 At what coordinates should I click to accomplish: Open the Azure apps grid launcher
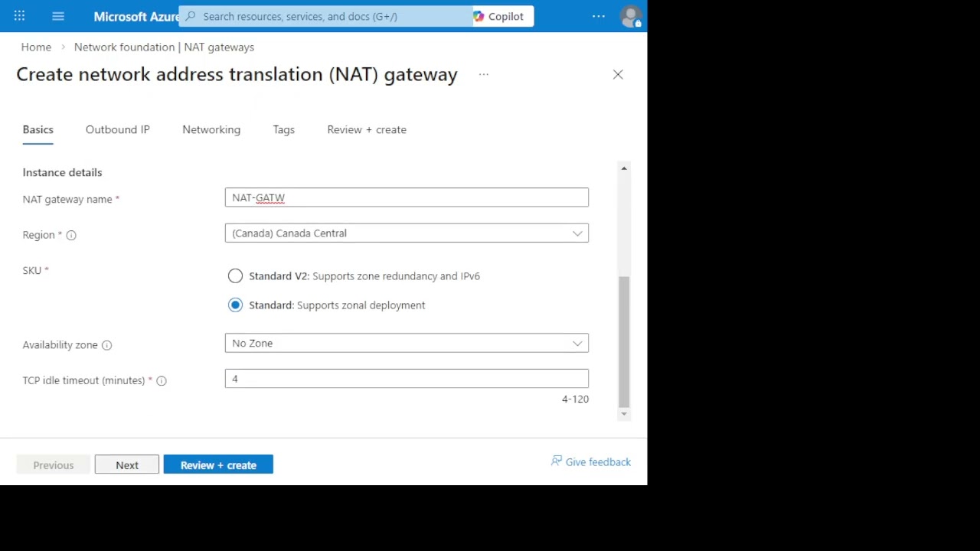click(19, 16)
